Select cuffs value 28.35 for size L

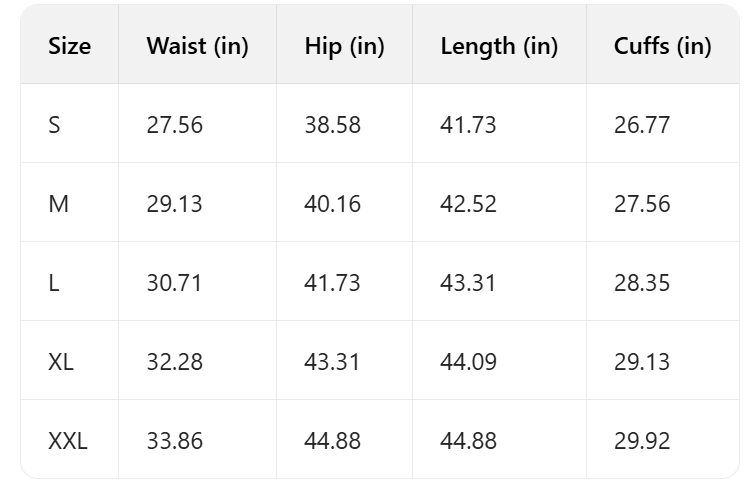(x=642, y=283)
